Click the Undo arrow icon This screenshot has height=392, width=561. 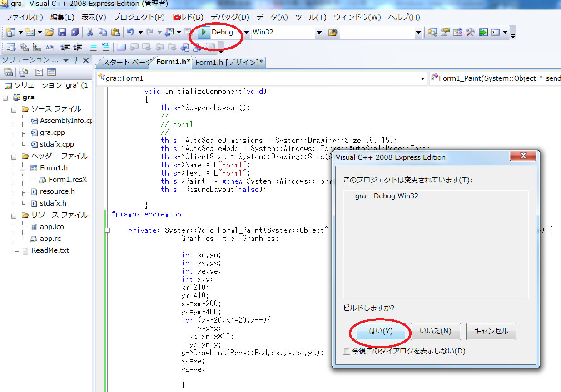point(131,32)
